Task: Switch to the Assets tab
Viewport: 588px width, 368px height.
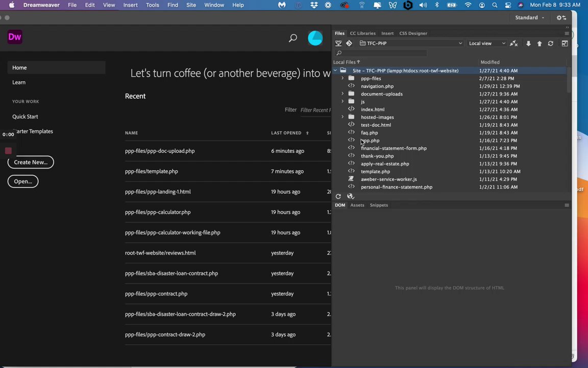Action: coord(357,205)
